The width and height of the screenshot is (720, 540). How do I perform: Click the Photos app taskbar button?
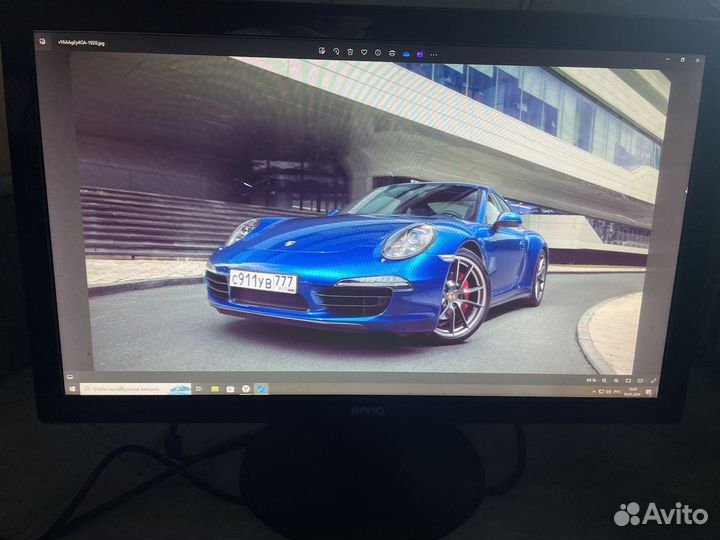click(x=261, y=389)
